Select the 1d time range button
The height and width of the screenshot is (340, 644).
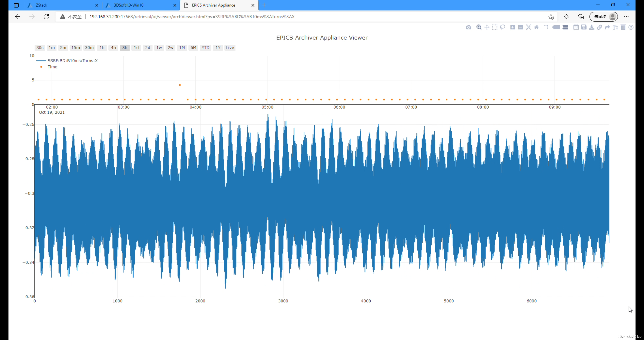coord(136,48)
